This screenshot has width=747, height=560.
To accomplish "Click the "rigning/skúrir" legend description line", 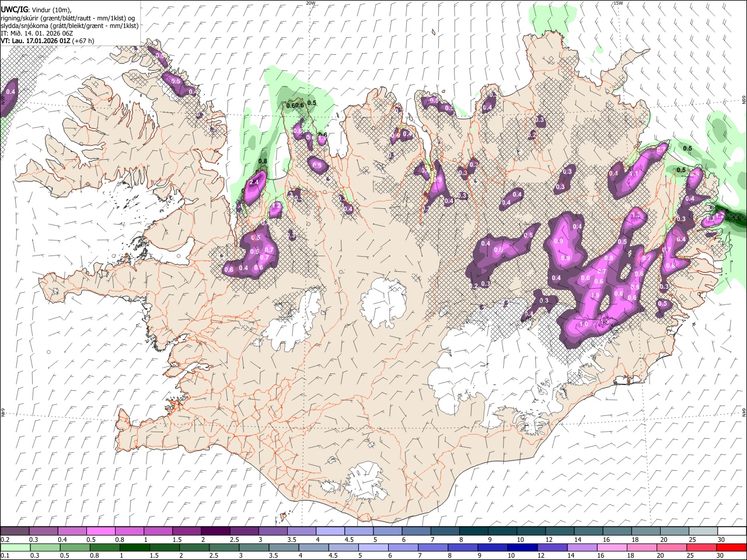I will 68,17.
